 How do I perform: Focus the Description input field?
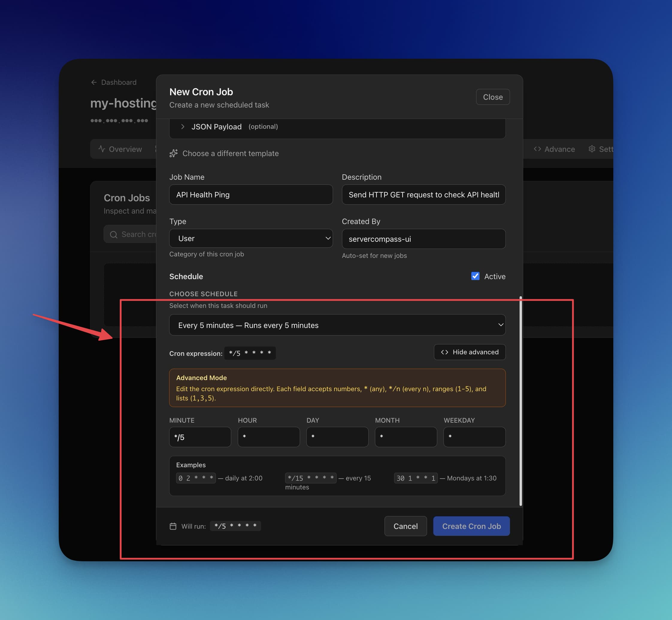point(423,195)
